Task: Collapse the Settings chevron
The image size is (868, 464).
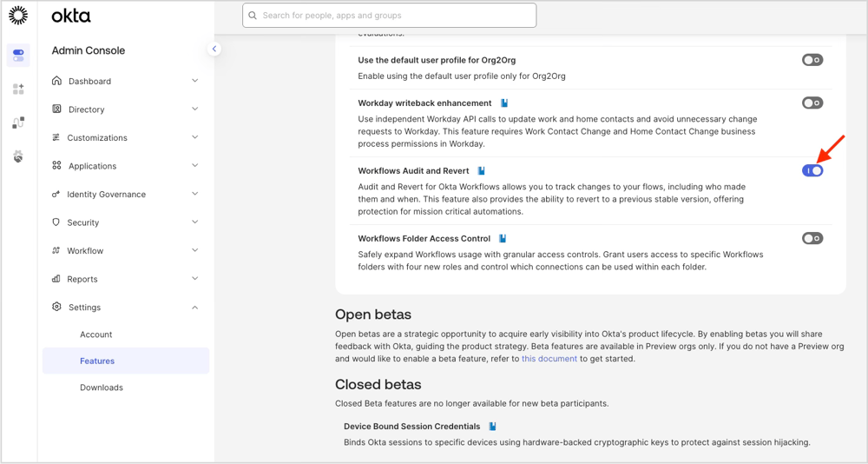Action: tap(194, 307)
